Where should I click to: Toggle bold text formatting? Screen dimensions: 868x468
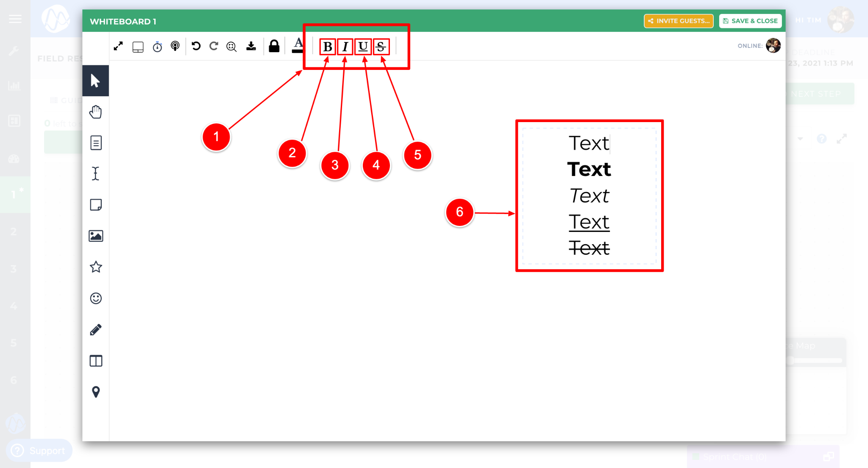tap(328, 47)
